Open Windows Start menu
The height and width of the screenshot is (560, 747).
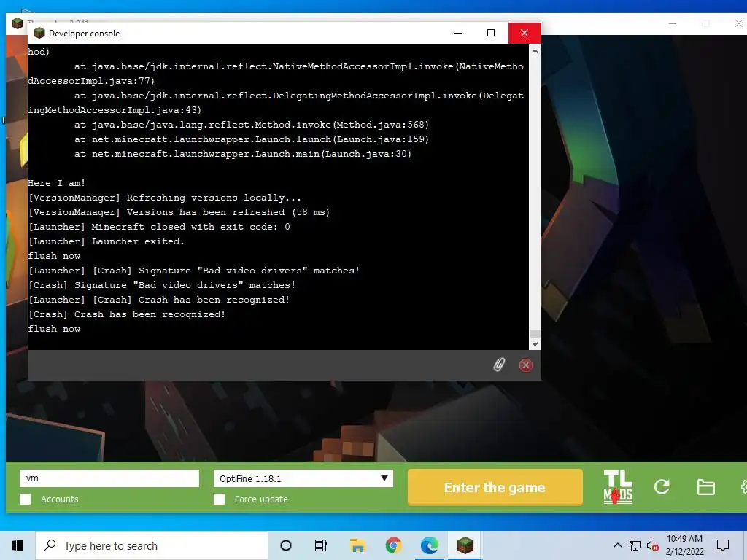(18, 545)
